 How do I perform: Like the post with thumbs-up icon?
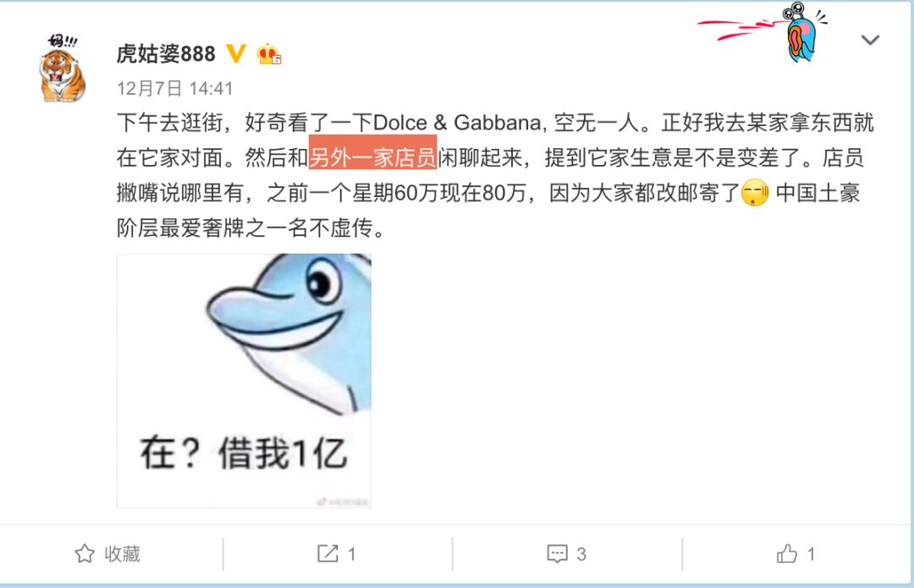pyautogui.click(x=787, y=553)
